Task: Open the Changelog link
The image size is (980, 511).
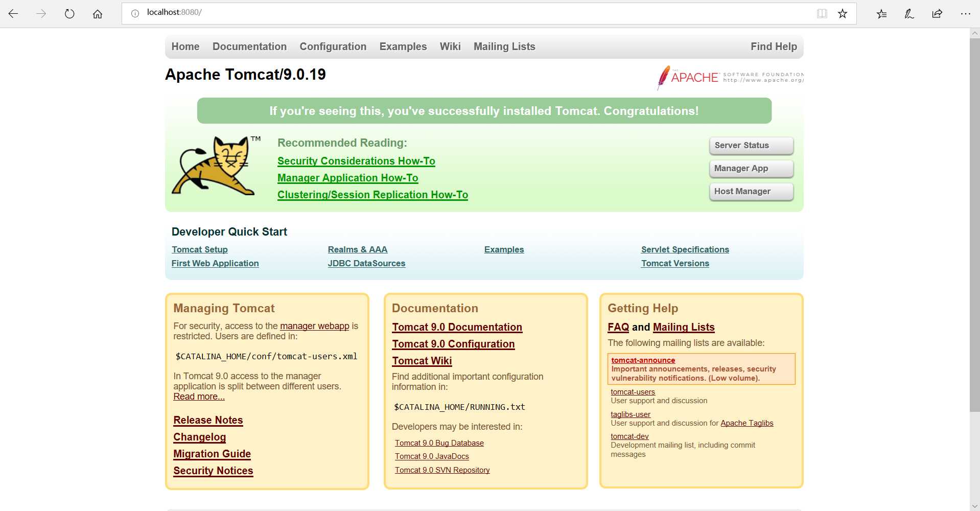Action: pos(199,437)
